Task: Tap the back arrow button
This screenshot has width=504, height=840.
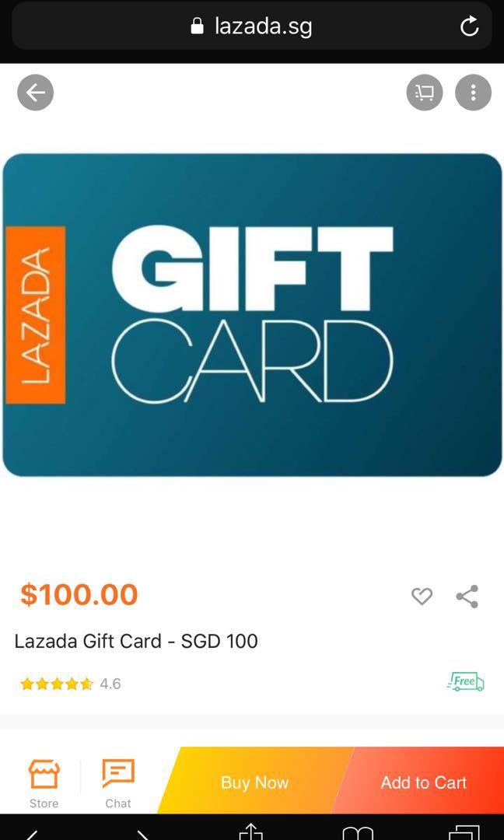Action: [x=35, y=93]
